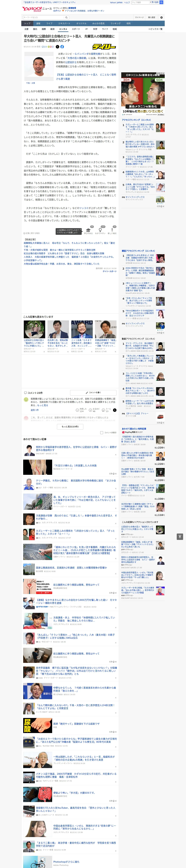Open the ランキング navigation tab
Viewport: 186px width, 868px height.
(x=115, y=24)
